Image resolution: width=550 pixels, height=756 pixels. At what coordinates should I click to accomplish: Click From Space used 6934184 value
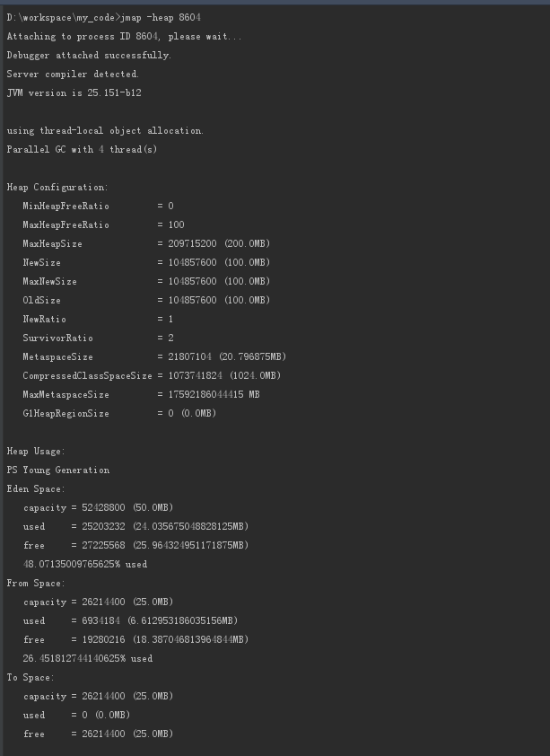coord(100,621)
